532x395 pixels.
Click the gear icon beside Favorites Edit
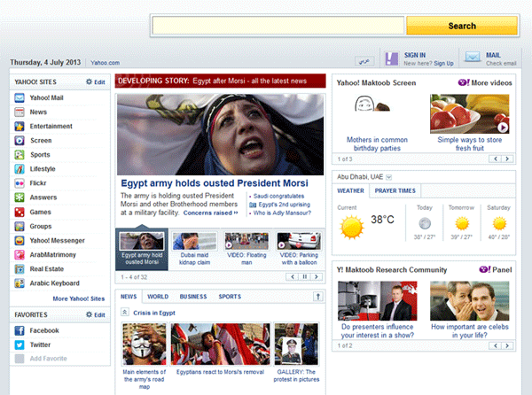pos(89,314)
